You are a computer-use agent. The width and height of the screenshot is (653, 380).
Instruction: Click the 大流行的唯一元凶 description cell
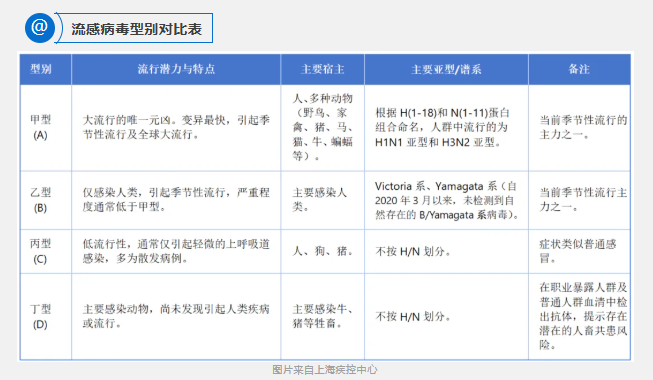point(176,127)
